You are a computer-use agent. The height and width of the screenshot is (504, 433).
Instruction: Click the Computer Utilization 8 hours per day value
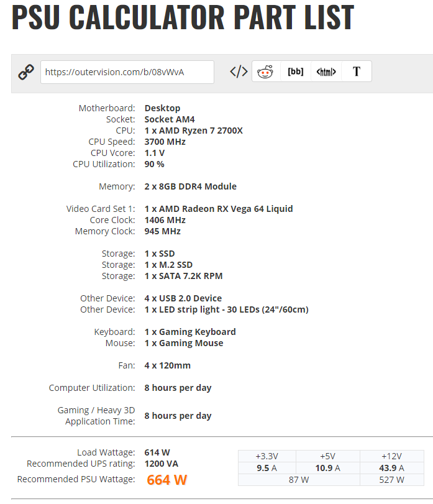pos(178,388)
